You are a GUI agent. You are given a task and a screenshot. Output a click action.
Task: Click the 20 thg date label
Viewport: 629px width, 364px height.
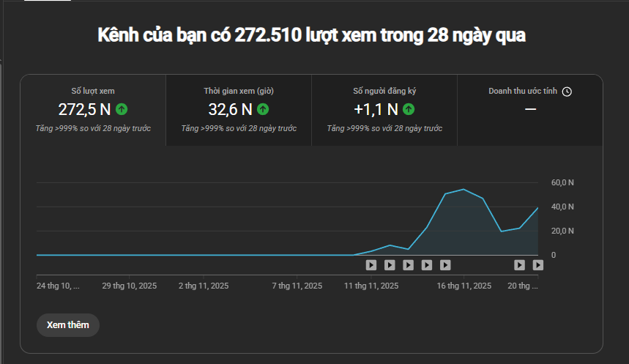tap(523, 286)
